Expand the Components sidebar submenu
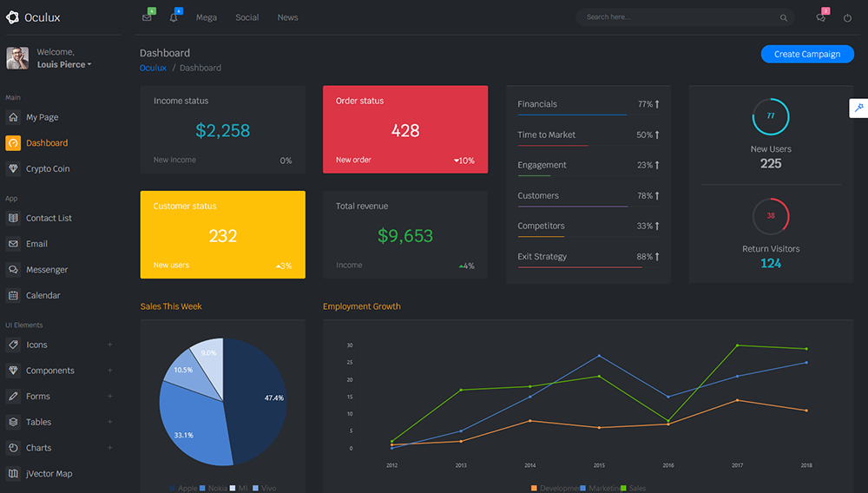 tap(109, 371)
